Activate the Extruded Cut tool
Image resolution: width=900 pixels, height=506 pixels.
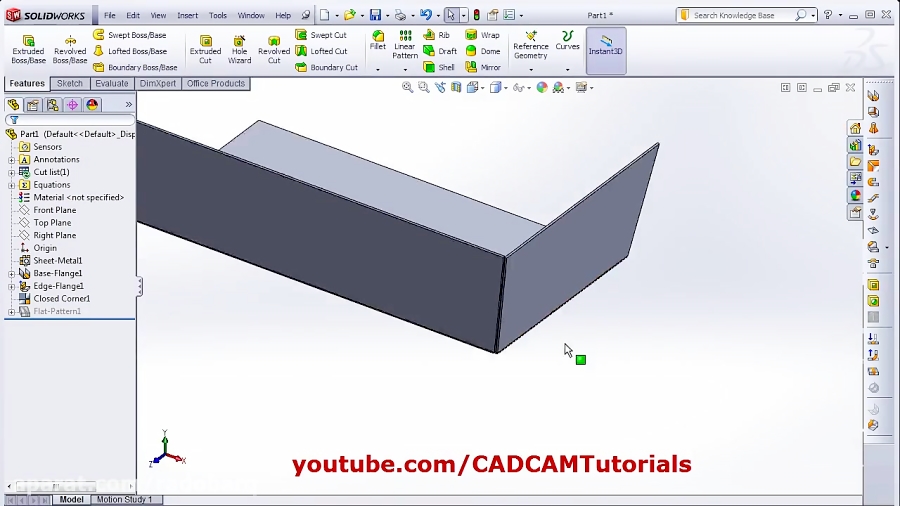205,49
